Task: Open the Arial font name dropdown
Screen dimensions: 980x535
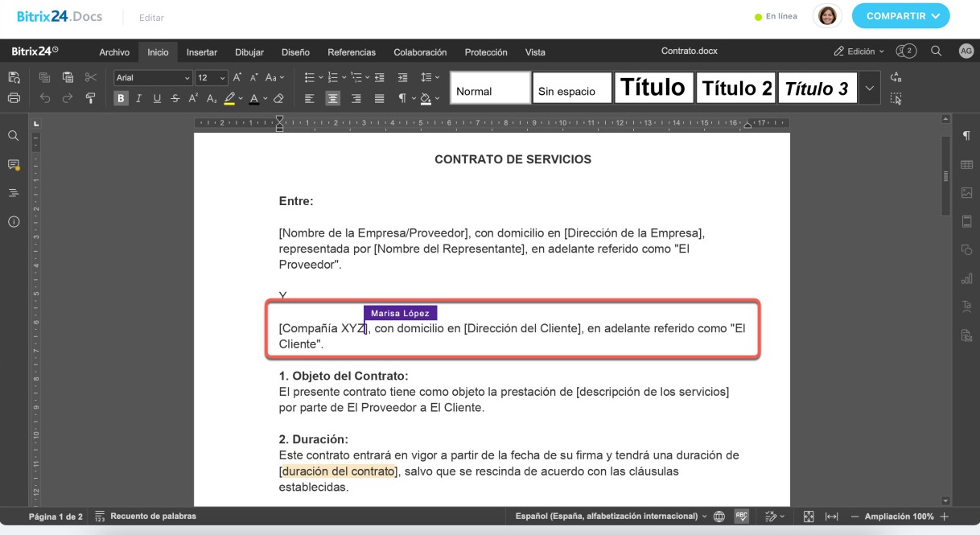Action: [152, 78]
